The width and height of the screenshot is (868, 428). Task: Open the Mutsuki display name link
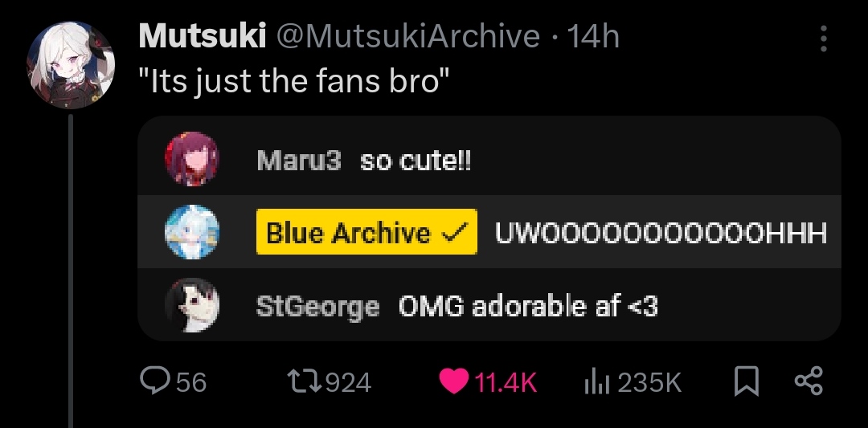pyautogui.click(x=202, y=37)
